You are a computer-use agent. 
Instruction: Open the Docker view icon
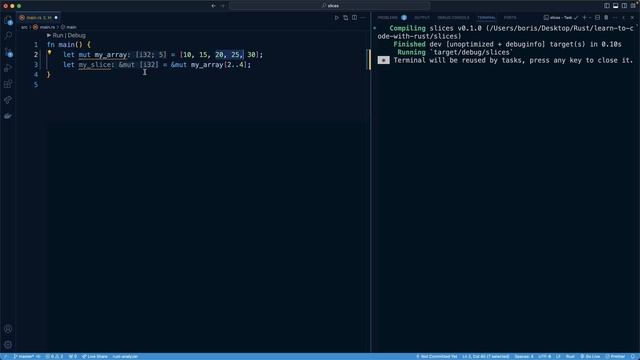click(8, 116)
